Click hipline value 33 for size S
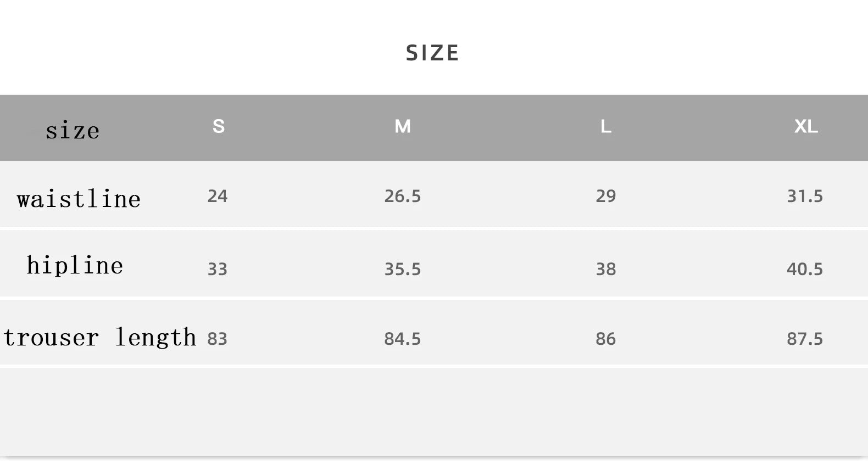 [x=218, y=269]
